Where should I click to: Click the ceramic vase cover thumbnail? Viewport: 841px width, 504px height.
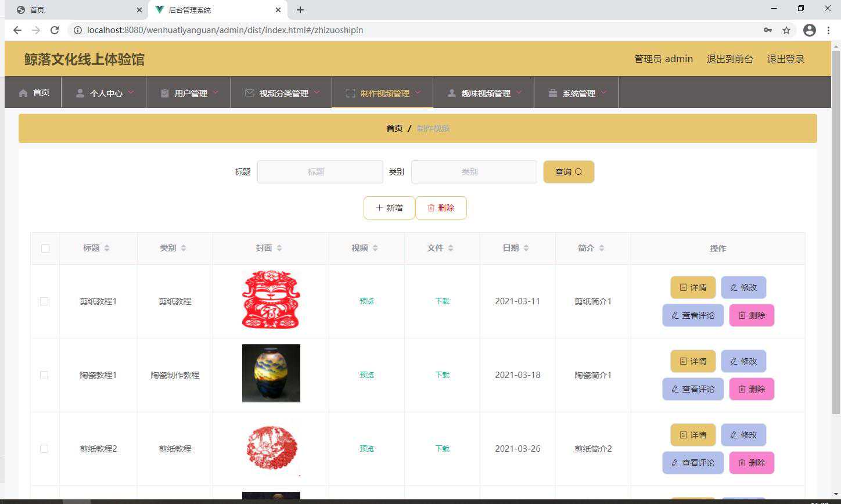click(x=271, y=373)
